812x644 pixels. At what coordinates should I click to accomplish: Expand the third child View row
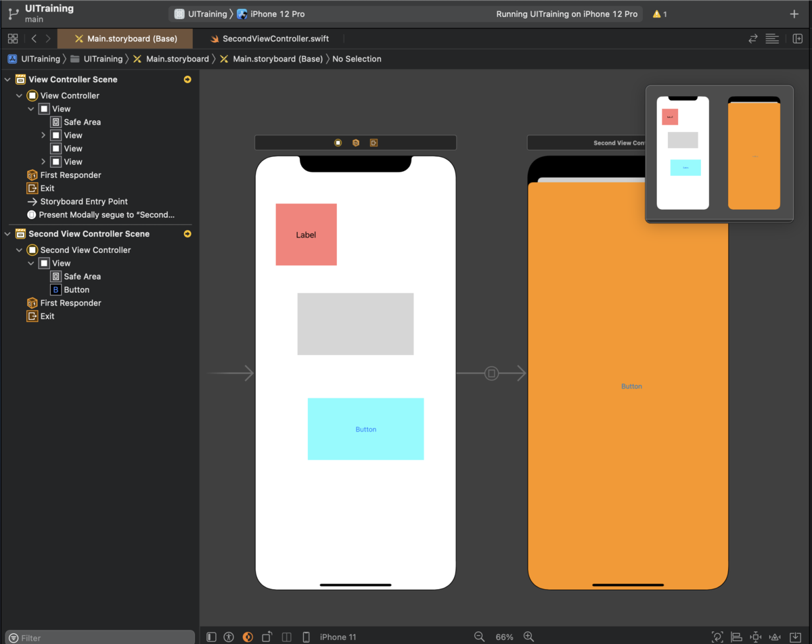pyautogui.click(x=43, y=162)
